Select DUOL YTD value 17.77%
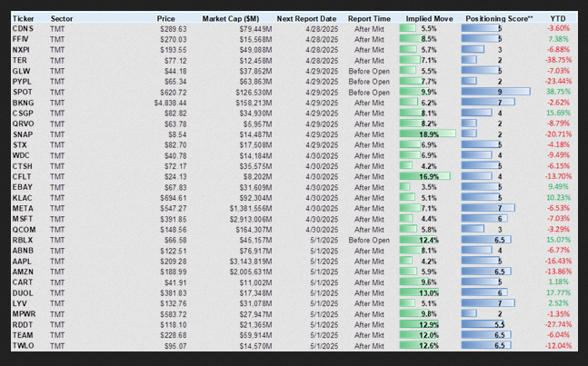The width and height of the screenshot is (588, 366). click(x=559, y=292)
